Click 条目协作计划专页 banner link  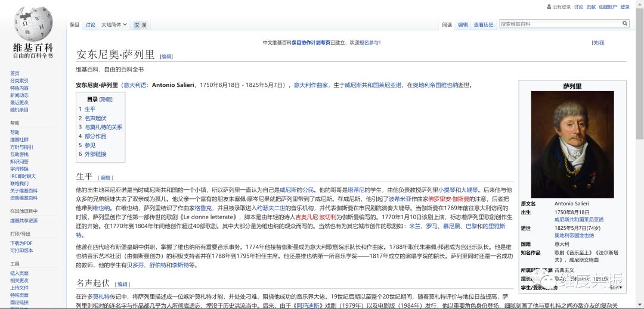pyautogui.click(x=311, y=42)
